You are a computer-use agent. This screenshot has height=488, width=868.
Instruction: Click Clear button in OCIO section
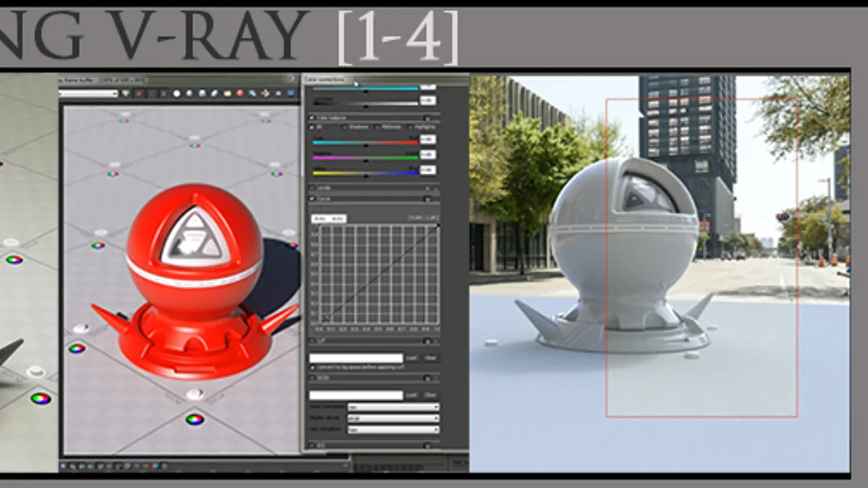click(x=430, y=395)
